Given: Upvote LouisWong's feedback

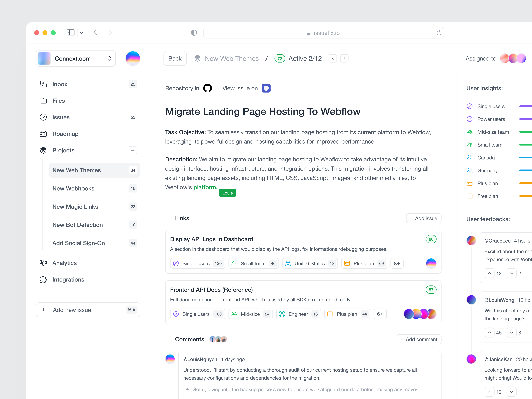Looking at the screenshot, I should [489, 333].
